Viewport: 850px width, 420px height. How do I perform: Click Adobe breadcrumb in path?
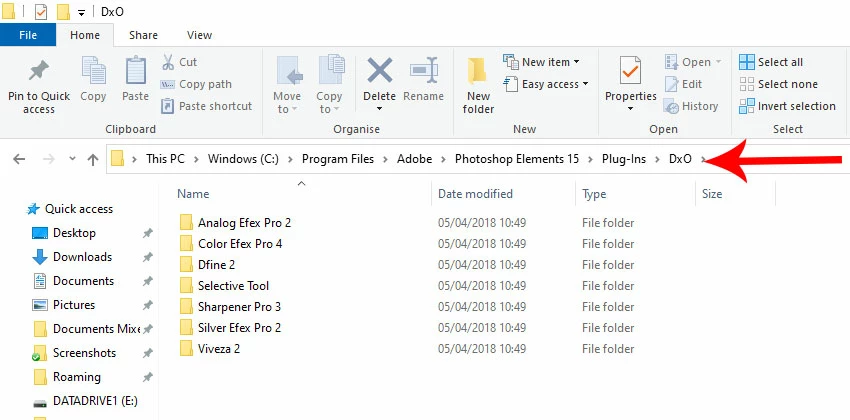[x=414, y=159]
